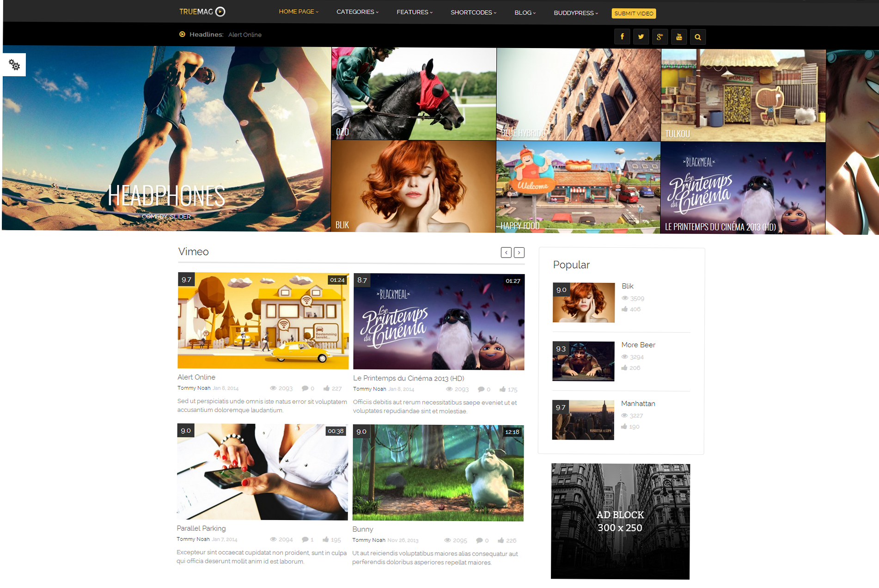The height and width of the screenshot is (588, 879).
Task: Open the Blog menu item
Action: (525, 12)
